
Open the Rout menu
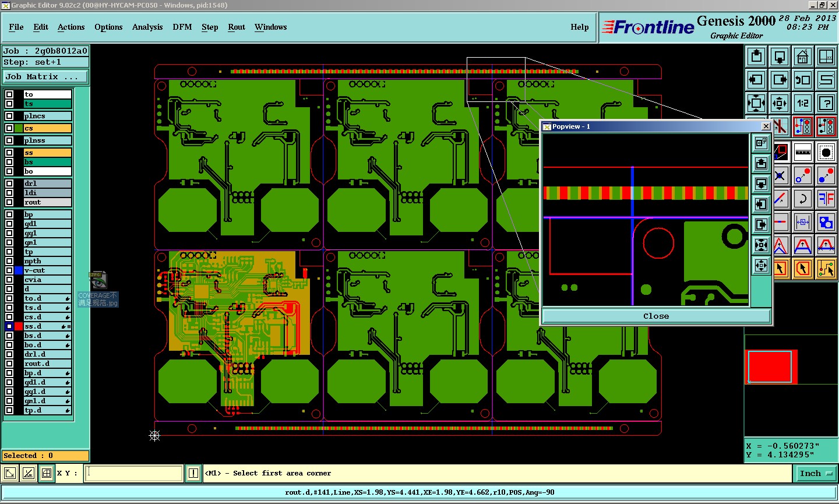[x=237, y=27]
